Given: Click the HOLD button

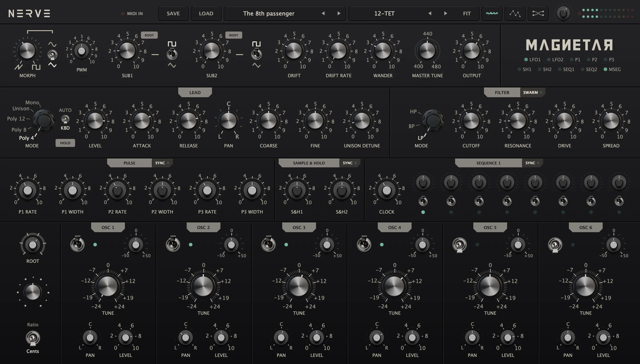Looking at the screenshot, I should tap(65, 143).
